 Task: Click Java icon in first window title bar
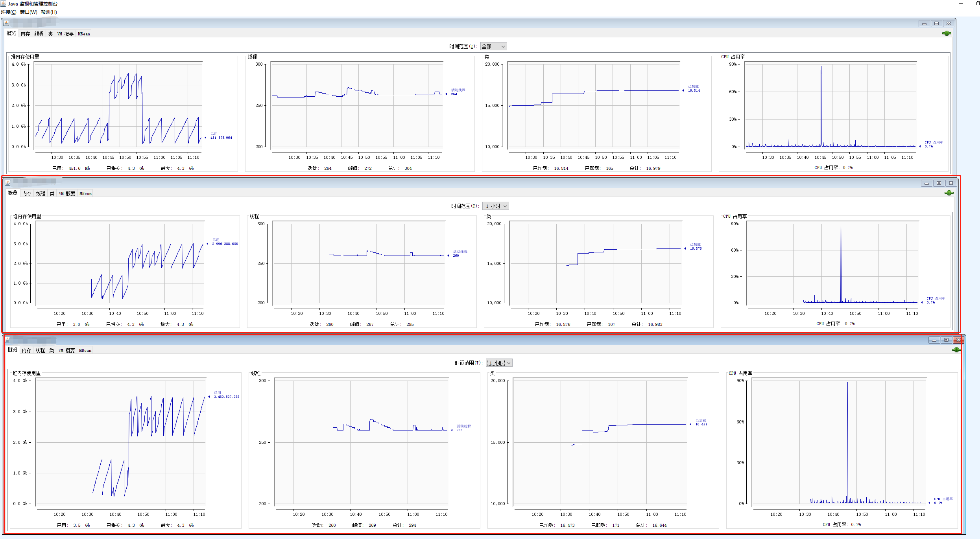click(6, 23)
